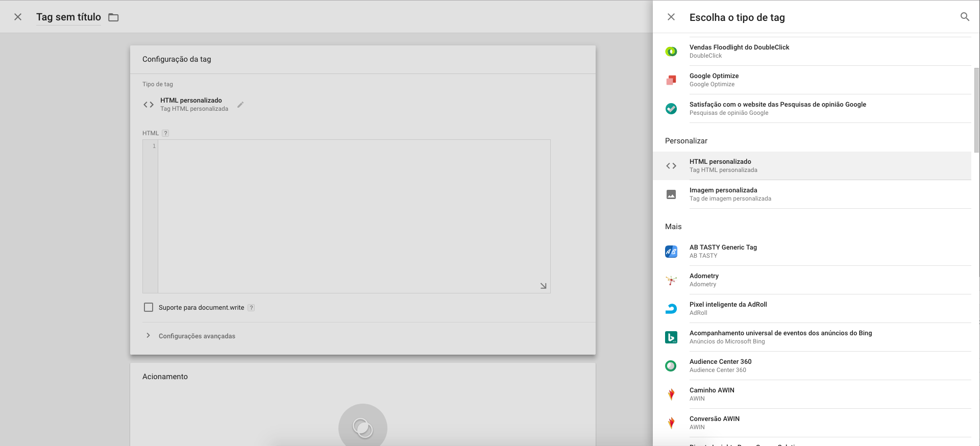Select the Adometry tag icon
The height and width of the screenshot is (446, 980).
tap(671, 280)
